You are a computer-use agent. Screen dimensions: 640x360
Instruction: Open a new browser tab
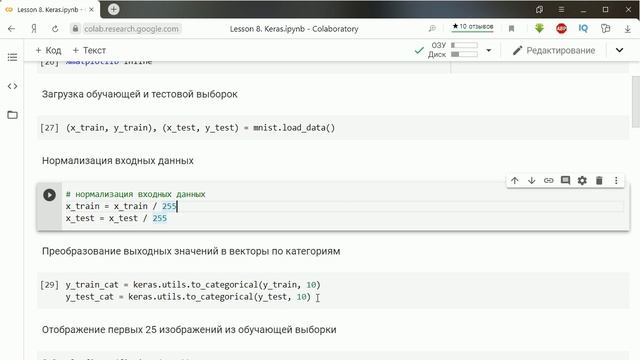[113, 9]
